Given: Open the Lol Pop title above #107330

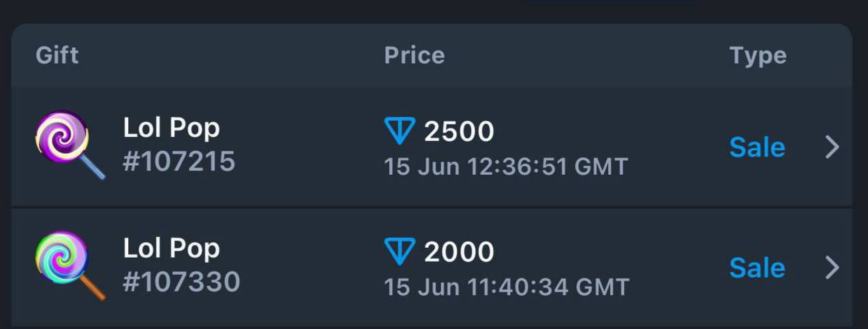Looking at the screenshot, I should click(172, 248).
